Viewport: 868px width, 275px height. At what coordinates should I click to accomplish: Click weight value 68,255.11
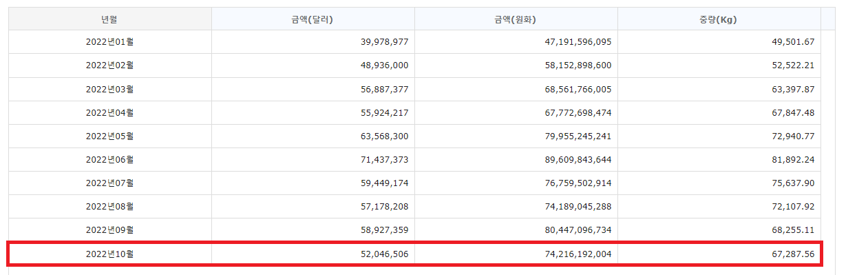pos(794,230)
